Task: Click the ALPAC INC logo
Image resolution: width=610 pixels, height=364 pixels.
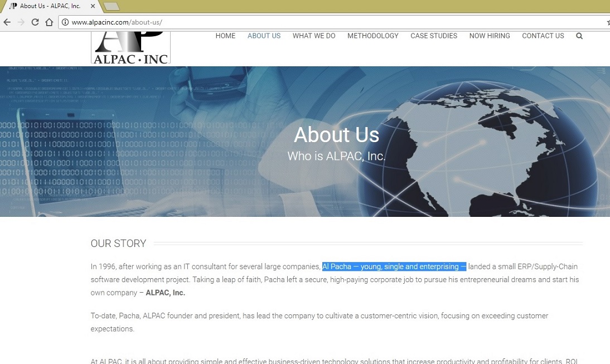Action: pos(130,47)
